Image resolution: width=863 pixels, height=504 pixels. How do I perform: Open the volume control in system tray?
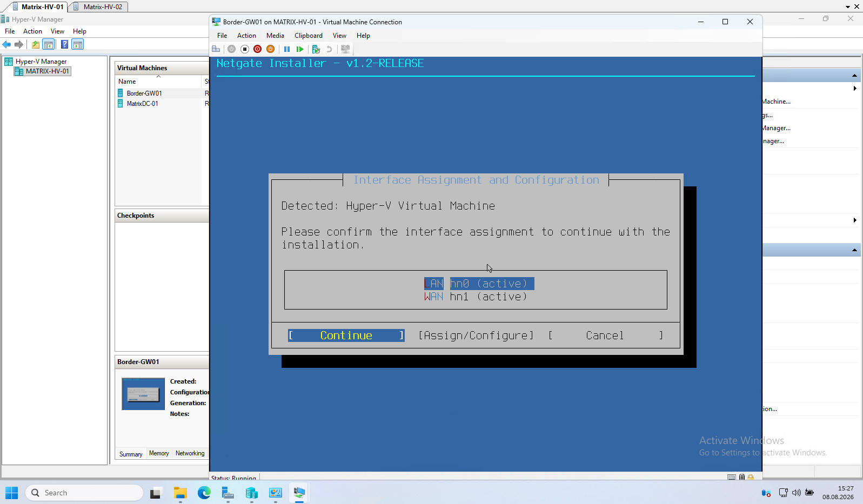tap(797, 493)
